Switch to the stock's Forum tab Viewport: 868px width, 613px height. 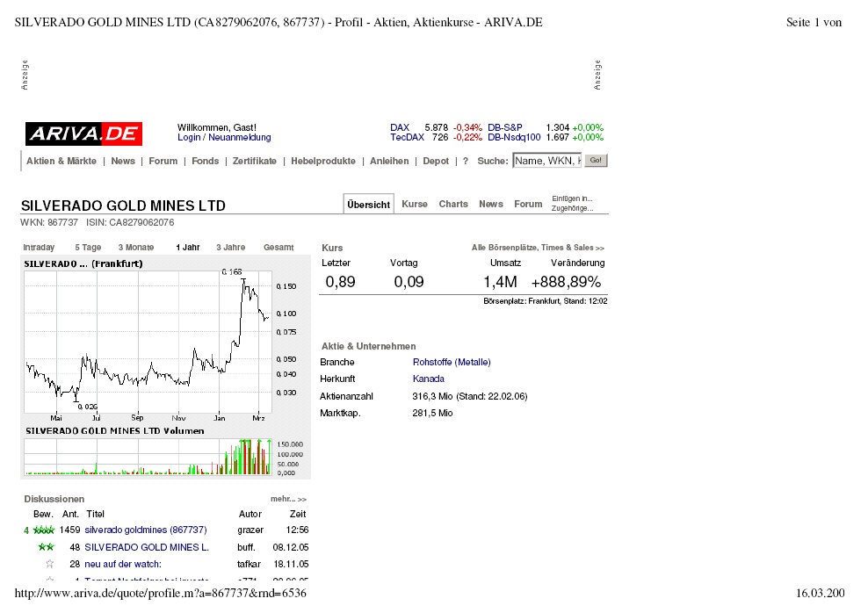pyautogui.click(x=528, y=204)
